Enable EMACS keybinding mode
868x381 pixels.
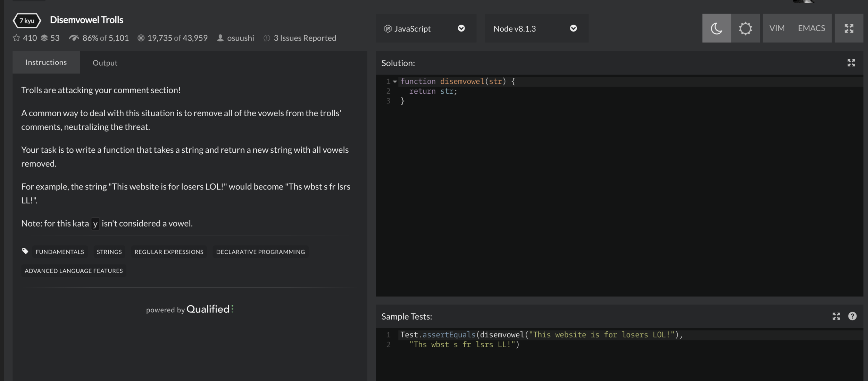811,28
